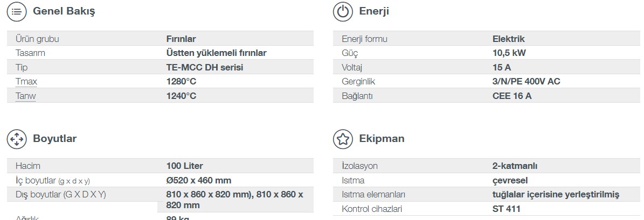
Task: Click the Genel Bakış list icon
Action: click(17, 12)
